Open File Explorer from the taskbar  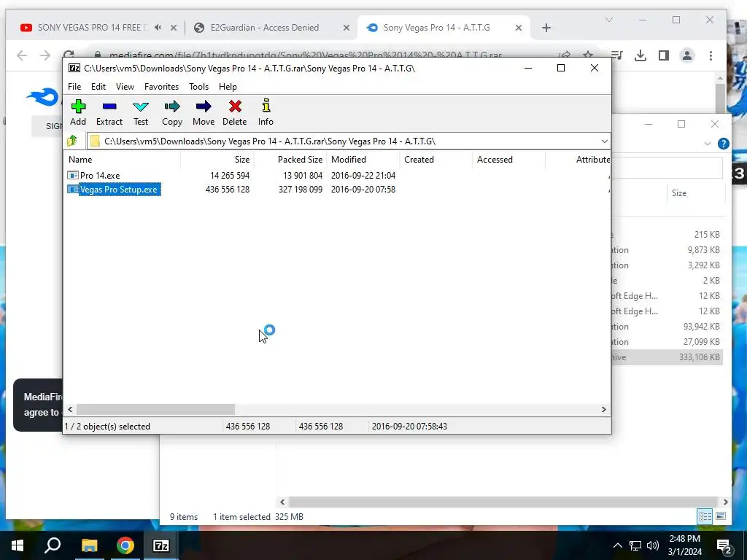89,545
